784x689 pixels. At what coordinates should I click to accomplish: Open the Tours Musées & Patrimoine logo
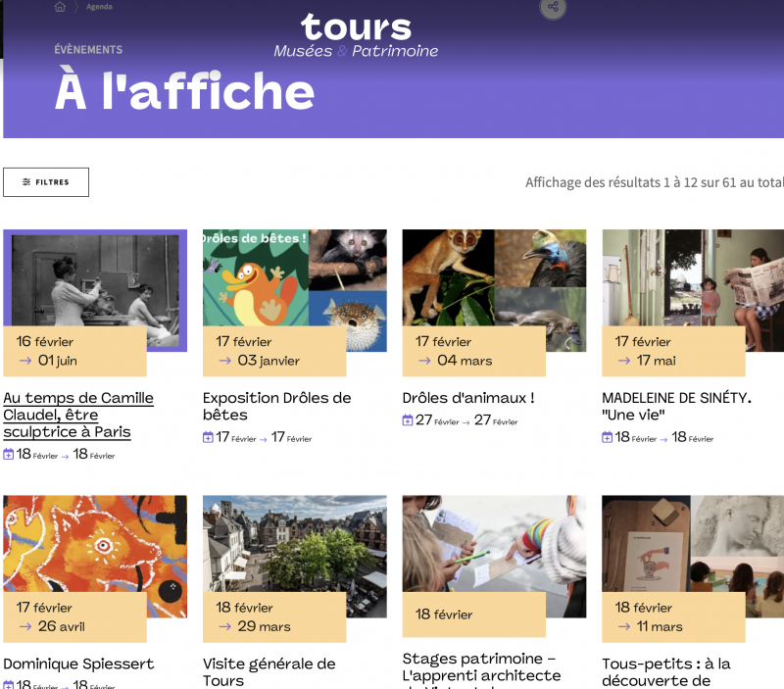(356, 35)
